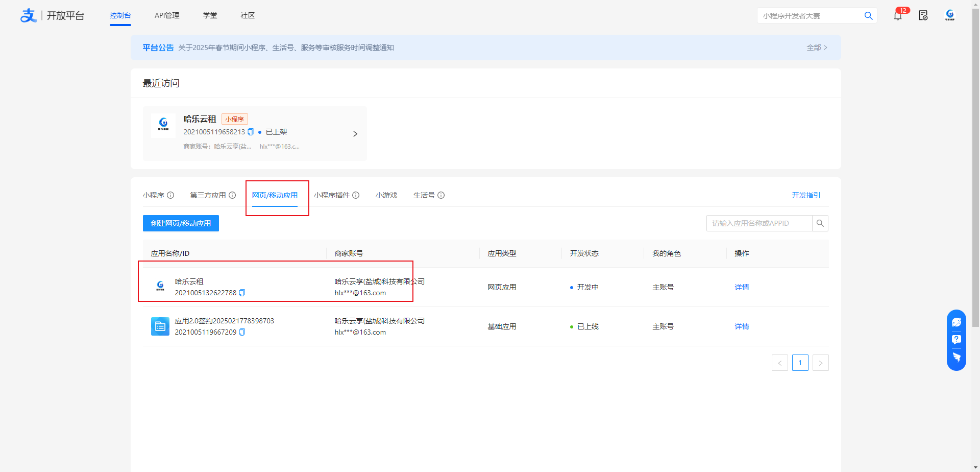Click the 开发中 status cell

coord(584,287)
